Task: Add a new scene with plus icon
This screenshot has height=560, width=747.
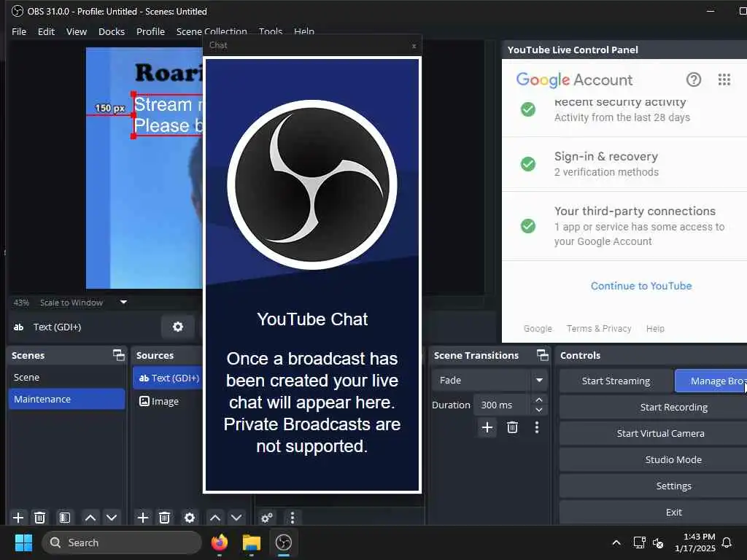Action: [18, 518]
